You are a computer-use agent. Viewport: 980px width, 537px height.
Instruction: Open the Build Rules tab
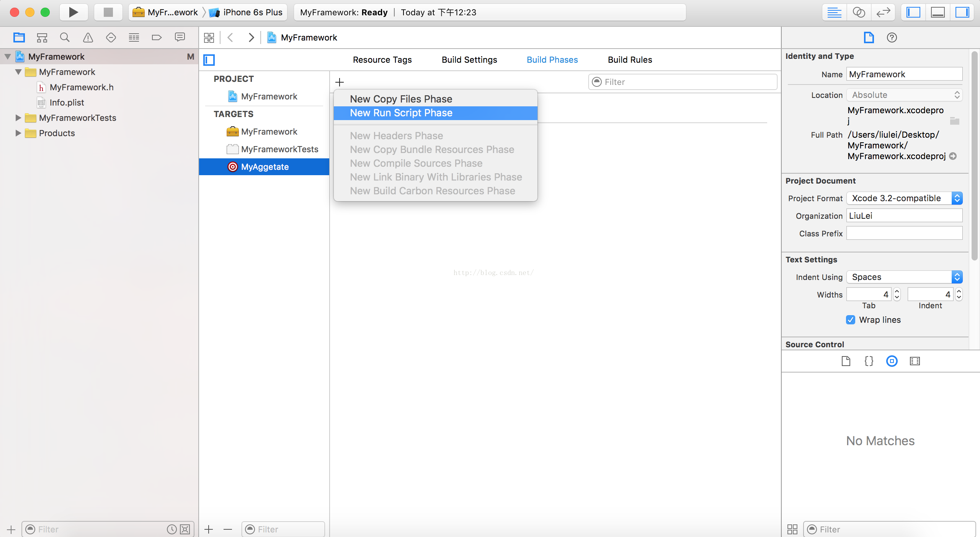(x=630, y=60)
